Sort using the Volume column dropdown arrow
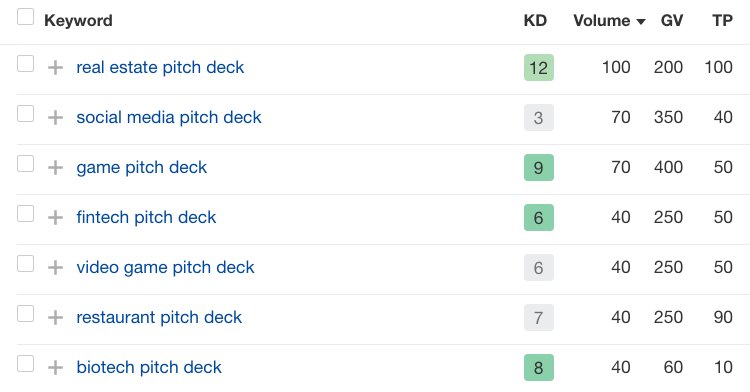 [x=641, y=22]
